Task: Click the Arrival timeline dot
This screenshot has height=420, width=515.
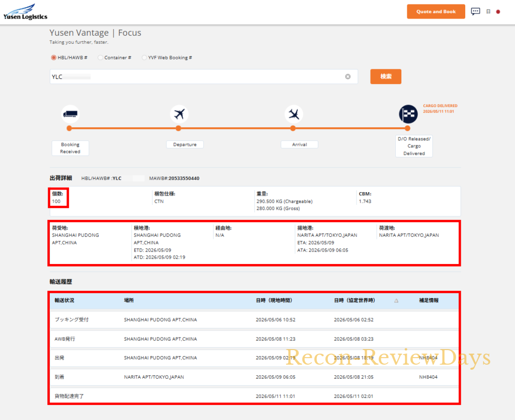Action: click(x=293, y=128)
